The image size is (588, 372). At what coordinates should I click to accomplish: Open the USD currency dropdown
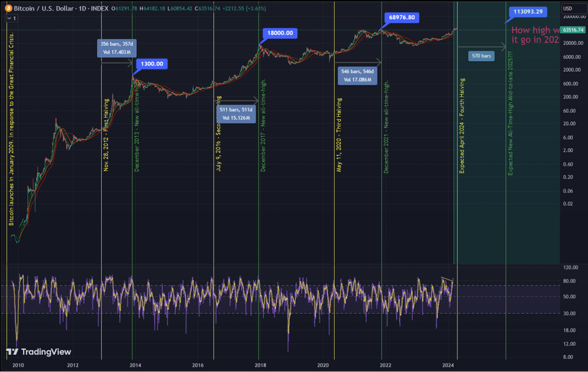click(x=567, y=9)
